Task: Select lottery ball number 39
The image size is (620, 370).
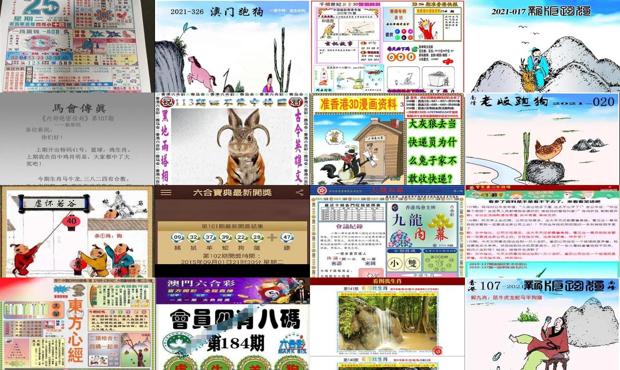Action: 225,237
